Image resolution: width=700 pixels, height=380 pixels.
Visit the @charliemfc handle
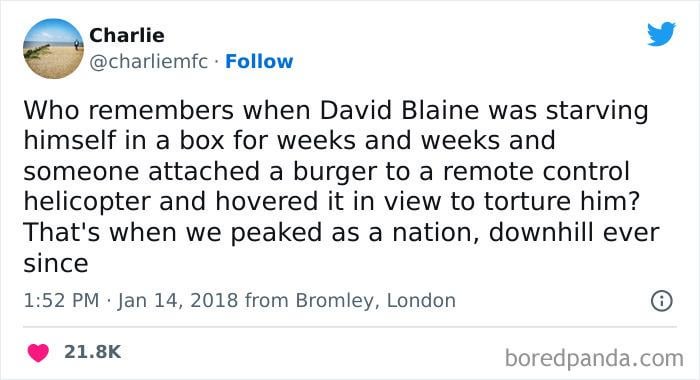pyautogui.click(x=149, y=62)
